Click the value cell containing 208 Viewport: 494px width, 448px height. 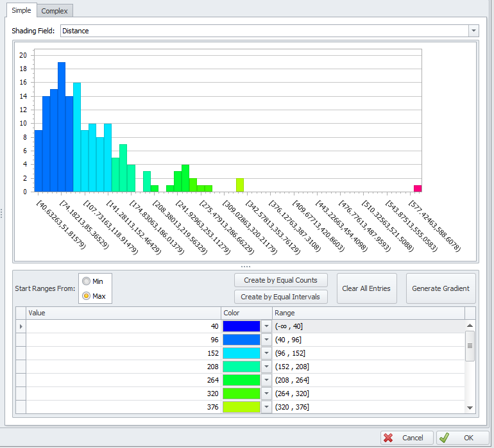[x=123, y=367]
